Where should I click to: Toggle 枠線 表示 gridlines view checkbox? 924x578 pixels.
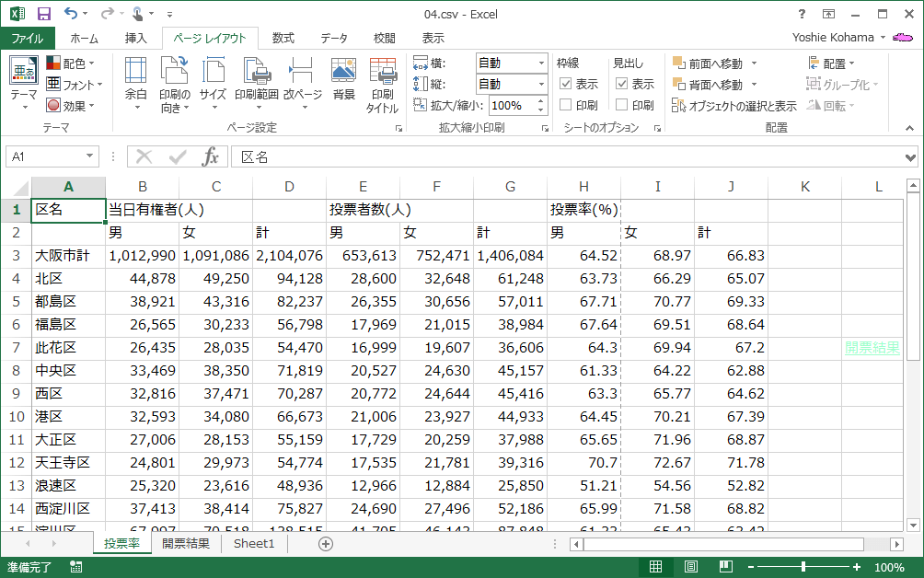pyautogui.click(x=566, y=85)
